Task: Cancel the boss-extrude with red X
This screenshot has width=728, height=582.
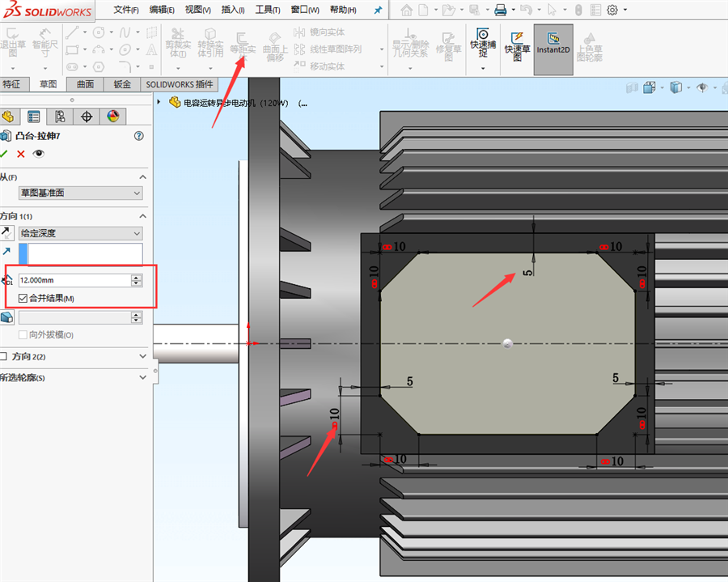Action: (21, 154)
